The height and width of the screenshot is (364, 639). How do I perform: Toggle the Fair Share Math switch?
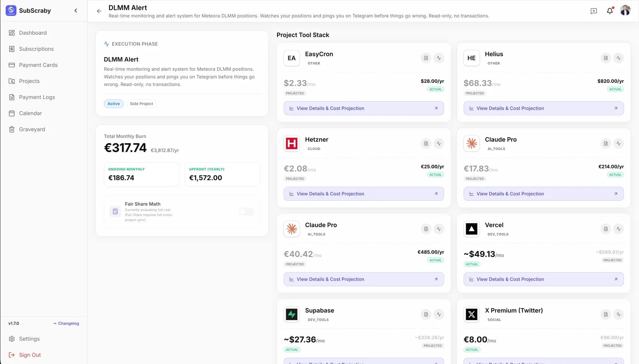(x=246, y=212)
